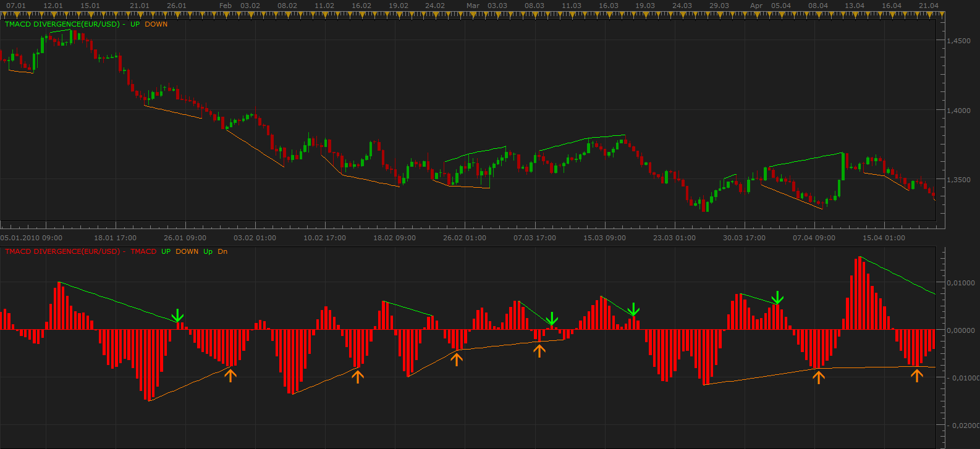Select the 08.02 date on top axis
This screenshot has height=449, width=980.
point(287,6)
